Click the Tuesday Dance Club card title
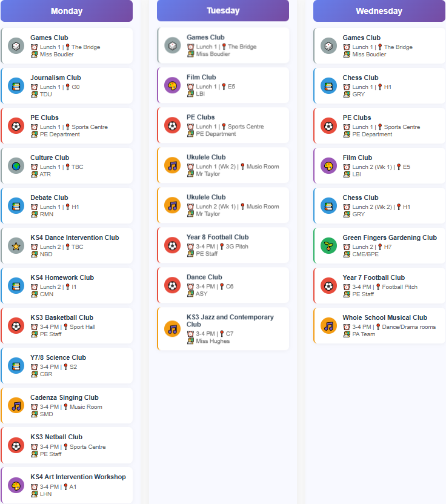Screen dimensions: 446x504 coord(204,277)
